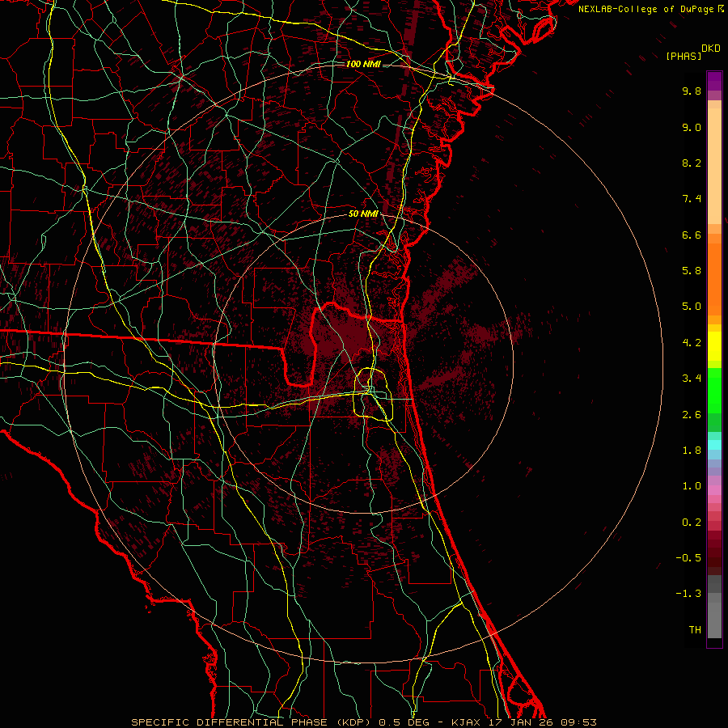728x728 pixels.
Task: Click the 7.4 scale value
Action: 692,199
